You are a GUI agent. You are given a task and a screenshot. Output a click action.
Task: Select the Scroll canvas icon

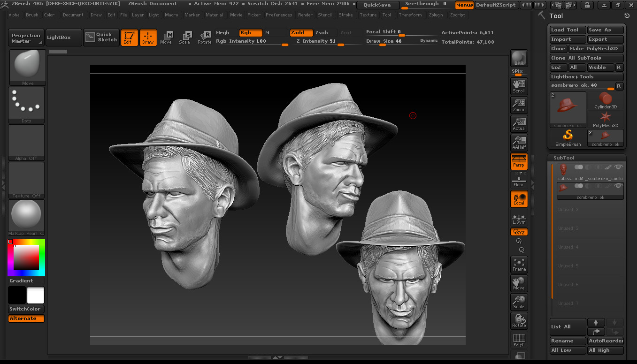point(519,86)
